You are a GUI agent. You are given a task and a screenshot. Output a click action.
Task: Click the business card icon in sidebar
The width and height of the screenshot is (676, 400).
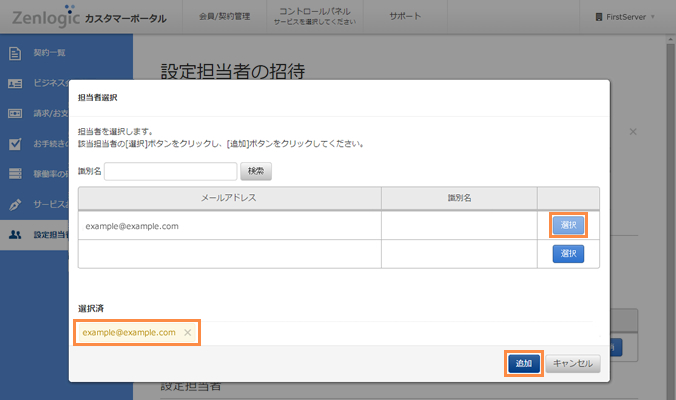coord(15,83)
